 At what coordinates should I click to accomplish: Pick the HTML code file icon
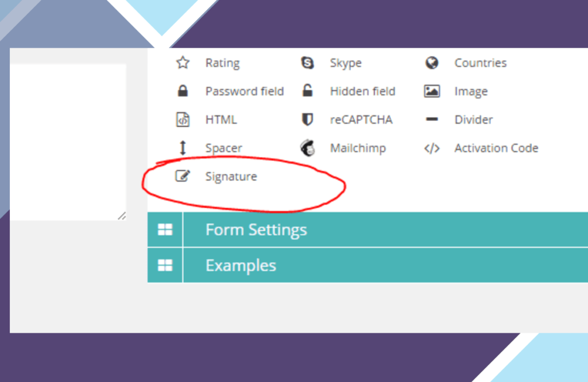point(183,119)
